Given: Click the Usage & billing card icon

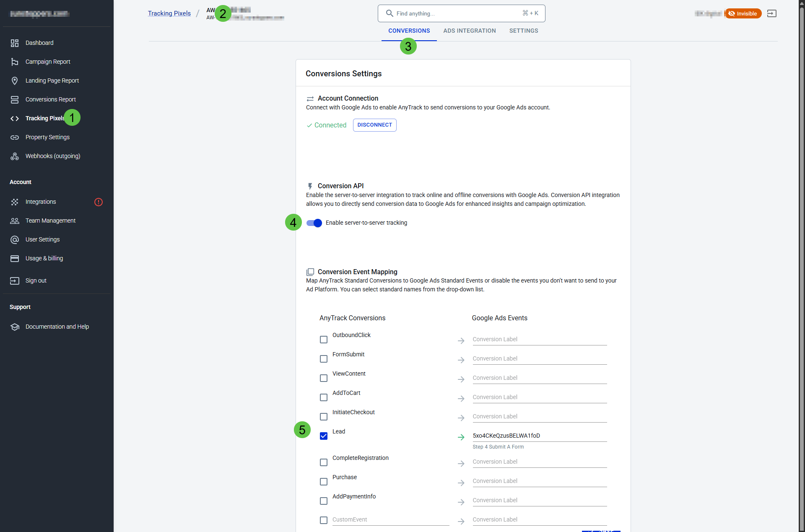Looking at the screenshot, I should pos(15,258).
